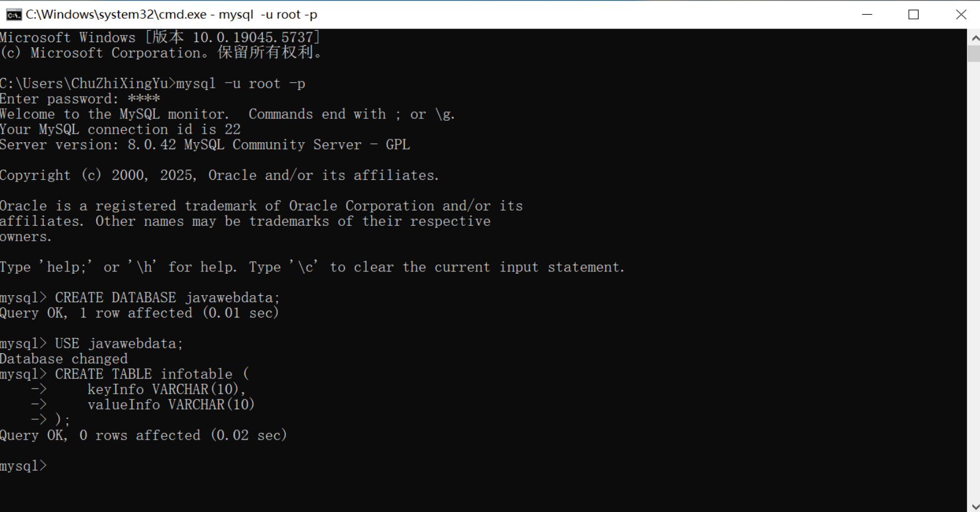Click the keyInfo VARCHAR(10) column definition

point(166,389)
